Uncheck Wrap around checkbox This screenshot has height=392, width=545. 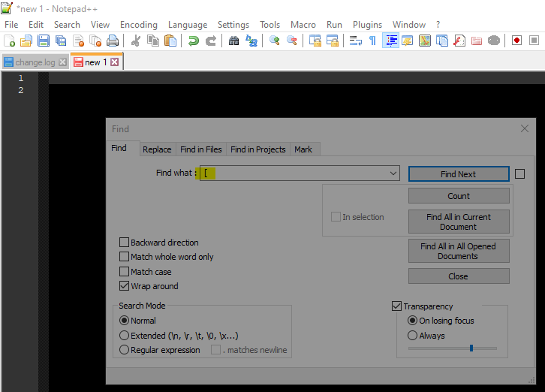(124, 286)
